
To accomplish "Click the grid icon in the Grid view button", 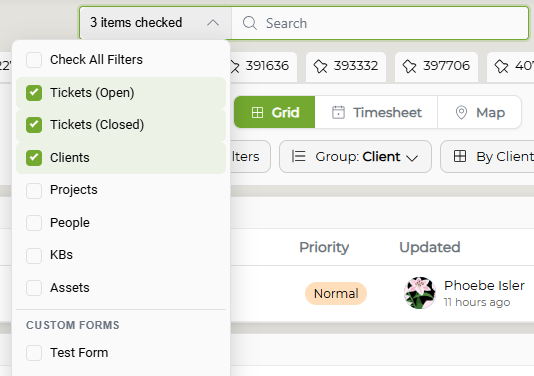I will (x=257, y=112).
